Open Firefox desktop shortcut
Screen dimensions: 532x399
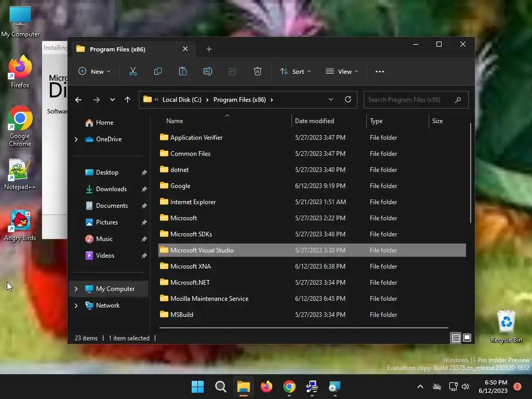[20, 72]
